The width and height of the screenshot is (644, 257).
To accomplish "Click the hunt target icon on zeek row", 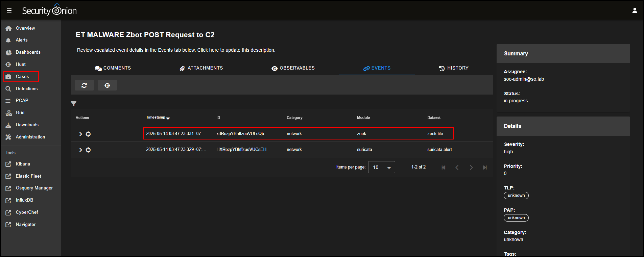I will click(88, 134).
